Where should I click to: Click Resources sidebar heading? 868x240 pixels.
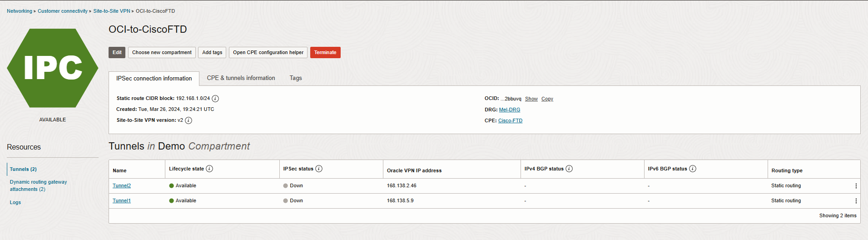tap(24, 147)
